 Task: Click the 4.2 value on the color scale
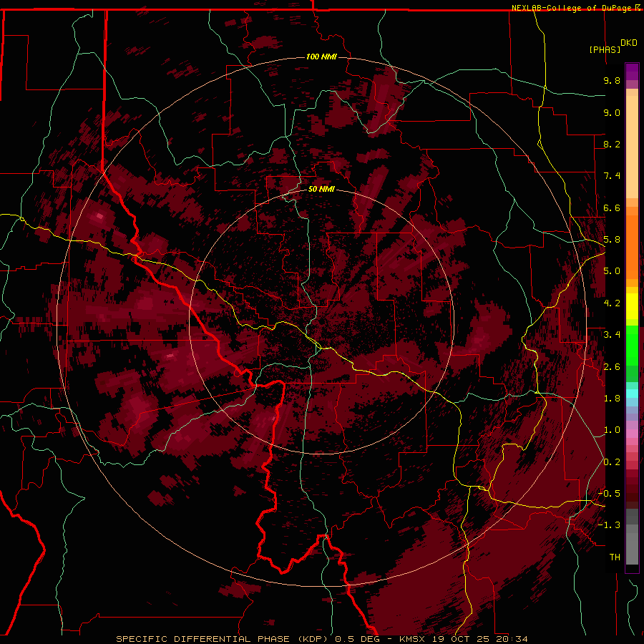pyautogui.click(x=612, y=303)
